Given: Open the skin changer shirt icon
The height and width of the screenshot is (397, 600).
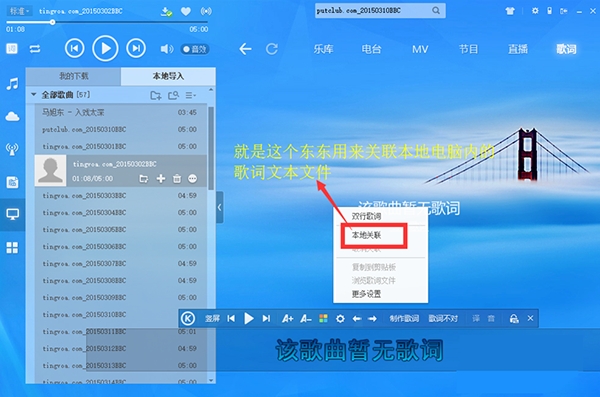Looking at the screenshot, I should pyautogui.click(x=510, y=11).
